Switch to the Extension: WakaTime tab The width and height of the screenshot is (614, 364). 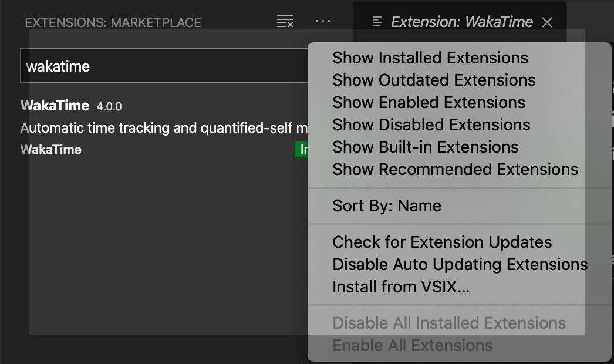[461, 22]
